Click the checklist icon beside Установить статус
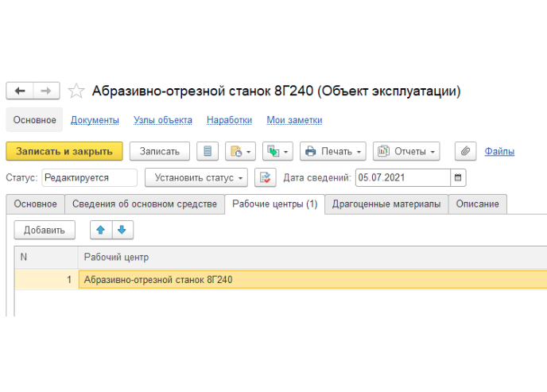This screenshot has width=547, height=392. [x=266, y=178]
